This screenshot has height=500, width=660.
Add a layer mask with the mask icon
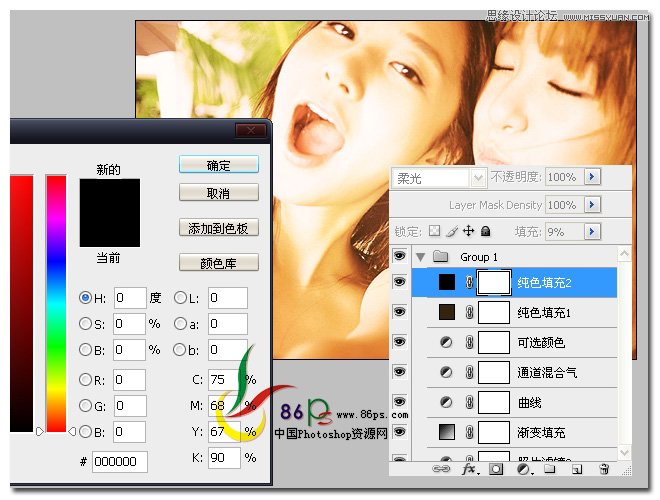(496, 469)
